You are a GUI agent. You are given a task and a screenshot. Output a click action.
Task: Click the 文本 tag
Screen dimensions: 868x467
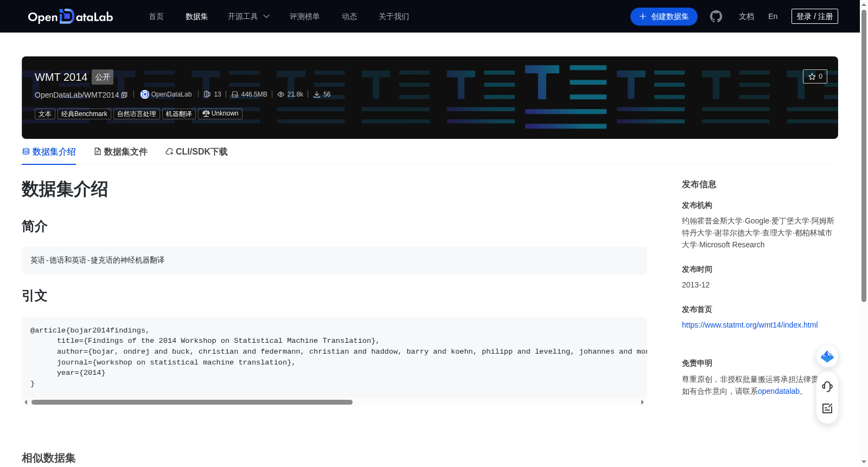[45, 114]
